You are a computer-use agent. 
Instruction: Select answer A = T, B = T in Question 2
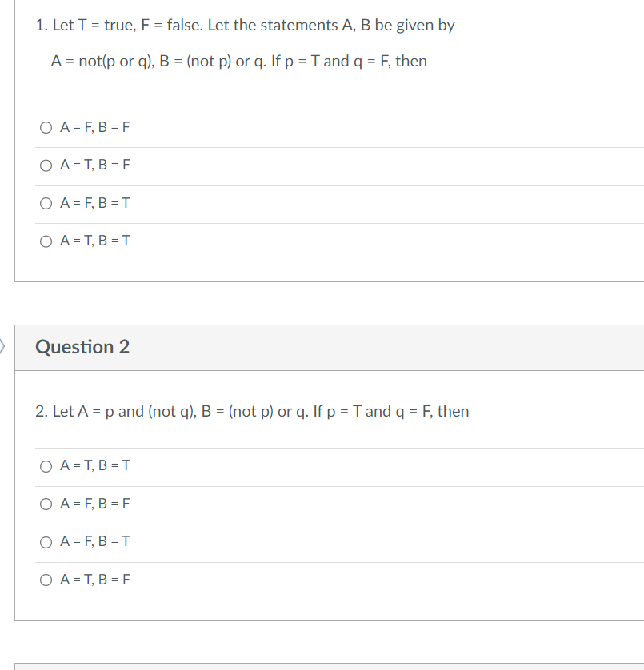click(x=95, y=465)
